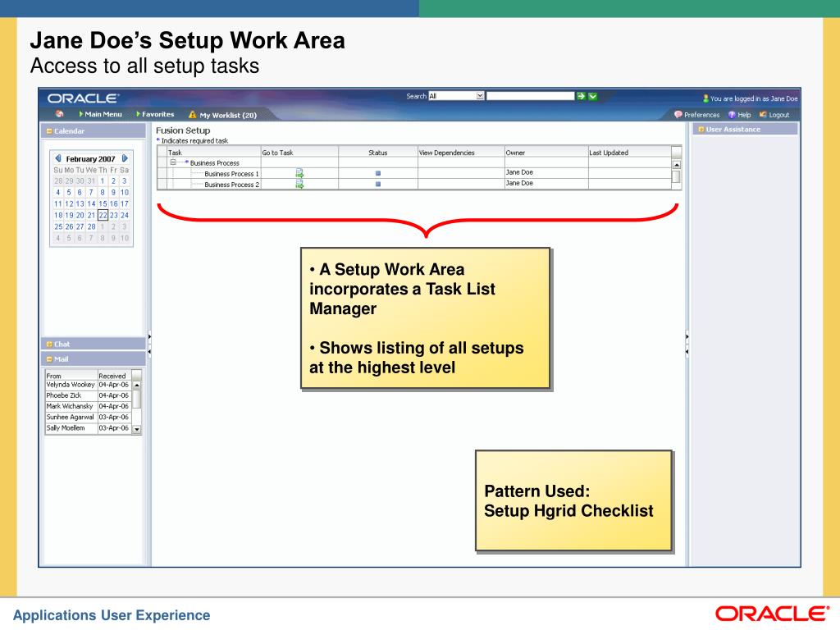The width and height of the screenshot is (840, 630).
Task: Expand the User Assistance panel
Action: point(701,129)
